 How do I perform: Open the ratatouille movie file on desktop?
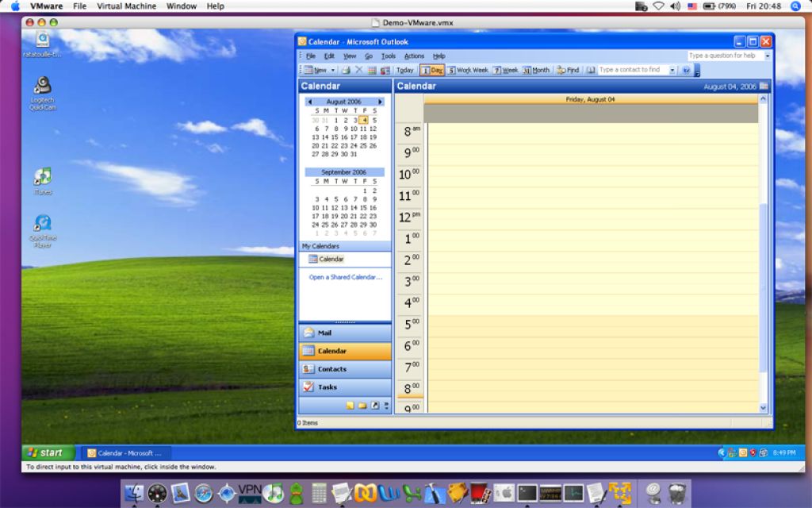(x=43, y=44)
